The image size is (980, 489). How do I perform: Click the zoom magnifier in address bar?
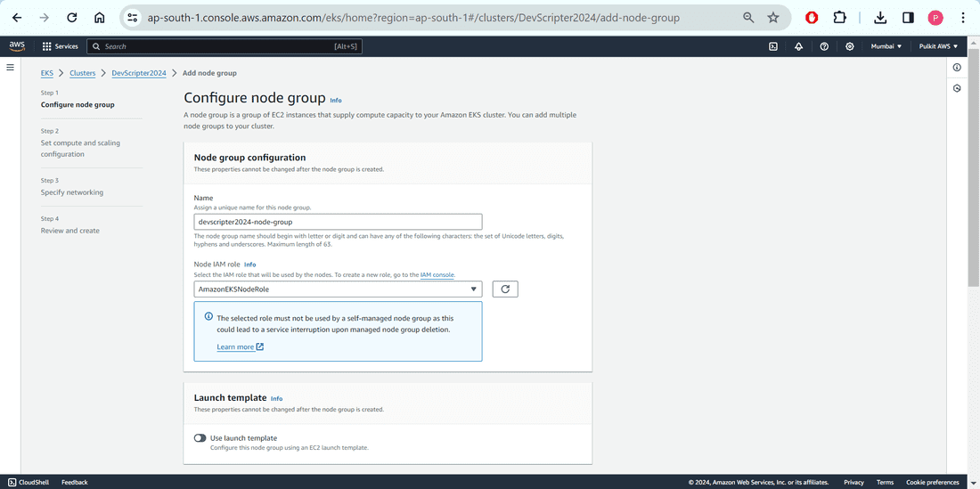click(x=748, y=18)
